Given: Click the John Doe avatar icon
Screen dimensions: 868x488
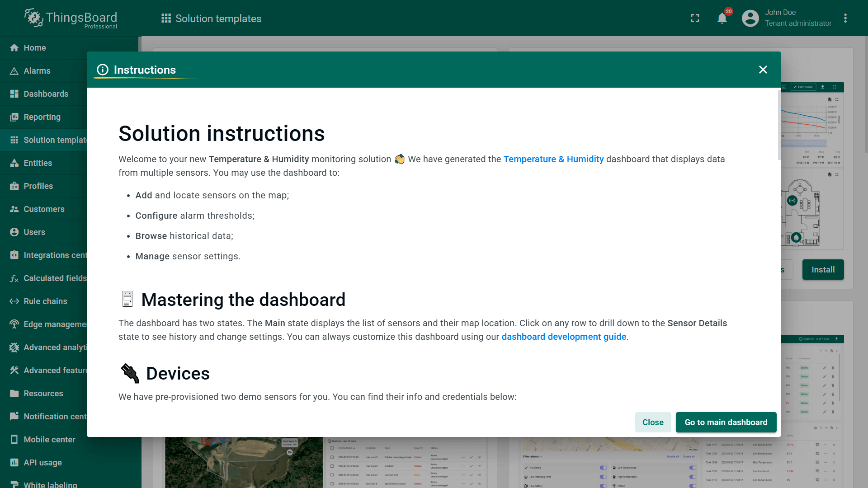Looking at the screenshot, I should coord(750,19).
